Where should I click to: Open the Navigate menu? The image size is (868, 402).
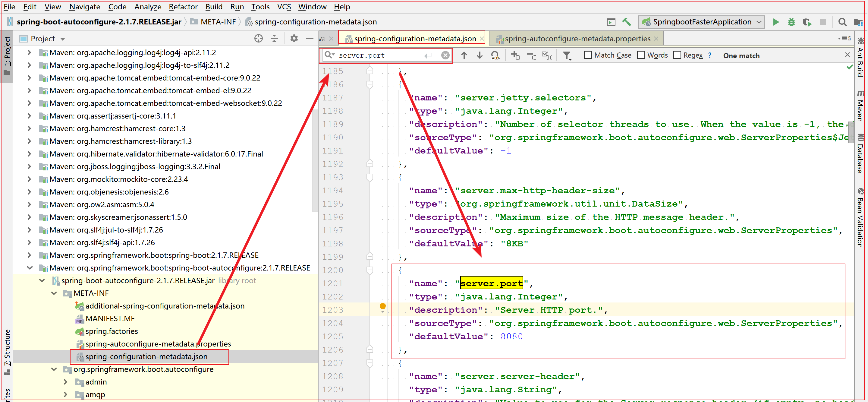tap(85, 7)
